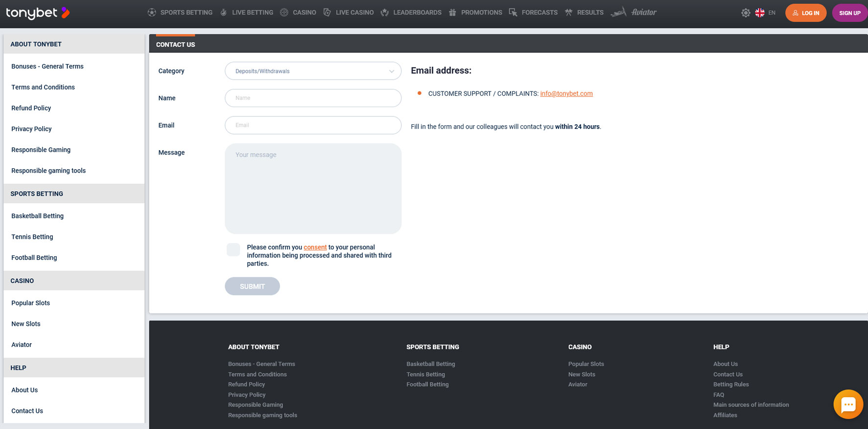This screenshot has width=868, height=429.
Task: Open the settings gear icon in header
Action: (745, 13)
